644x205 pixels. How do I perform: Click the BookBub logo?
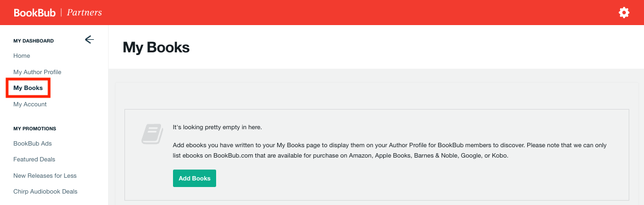(34, 13)
